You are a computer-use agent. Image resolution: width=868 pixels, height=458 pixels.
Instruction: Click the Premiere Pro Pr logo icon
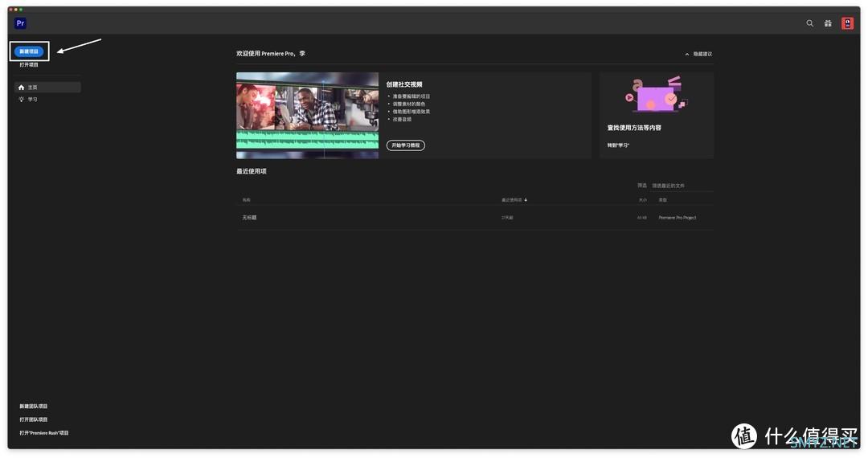click(20, 23)
